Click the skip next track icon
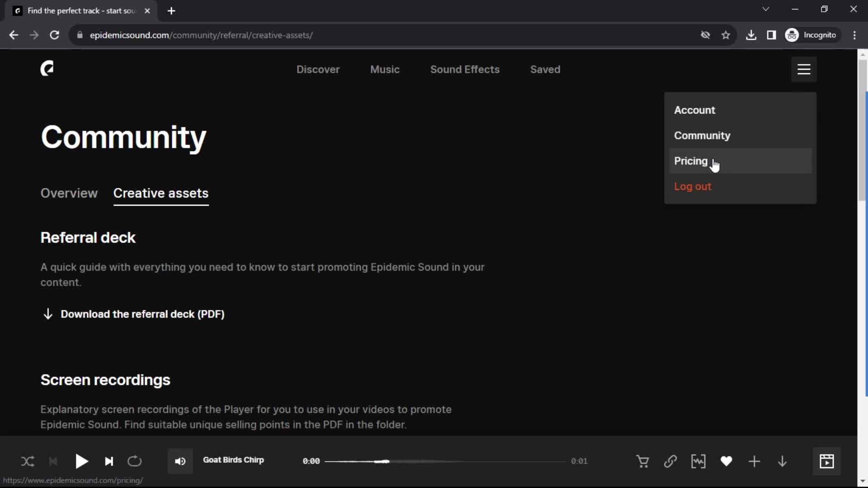The width and height of the screenshot is (868, 488). [x=108, y=461]
